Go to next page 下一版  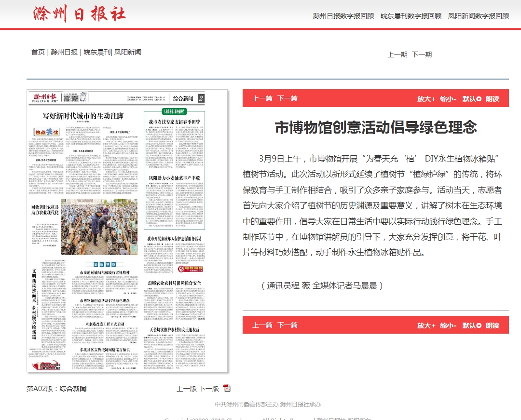pos(209,388)
